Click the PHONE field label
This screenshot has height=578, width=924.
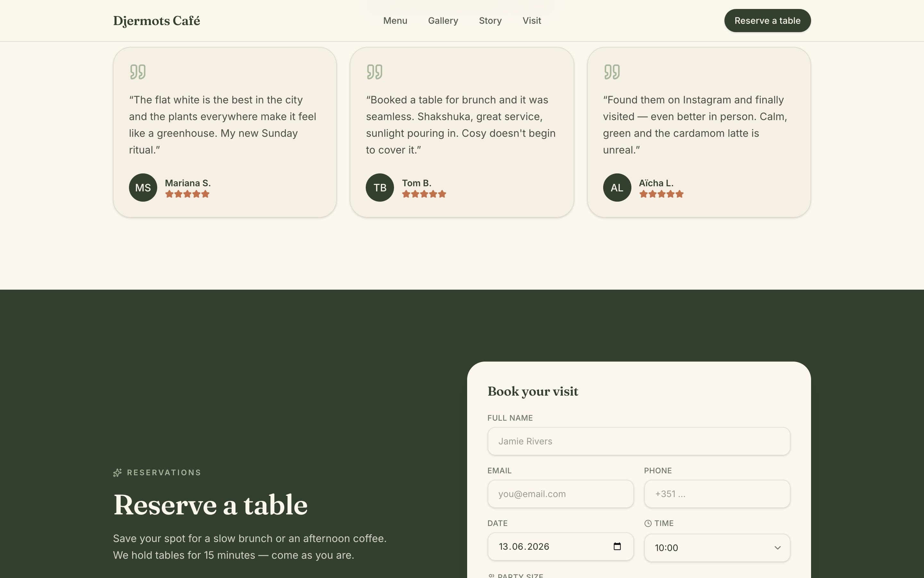658,470
